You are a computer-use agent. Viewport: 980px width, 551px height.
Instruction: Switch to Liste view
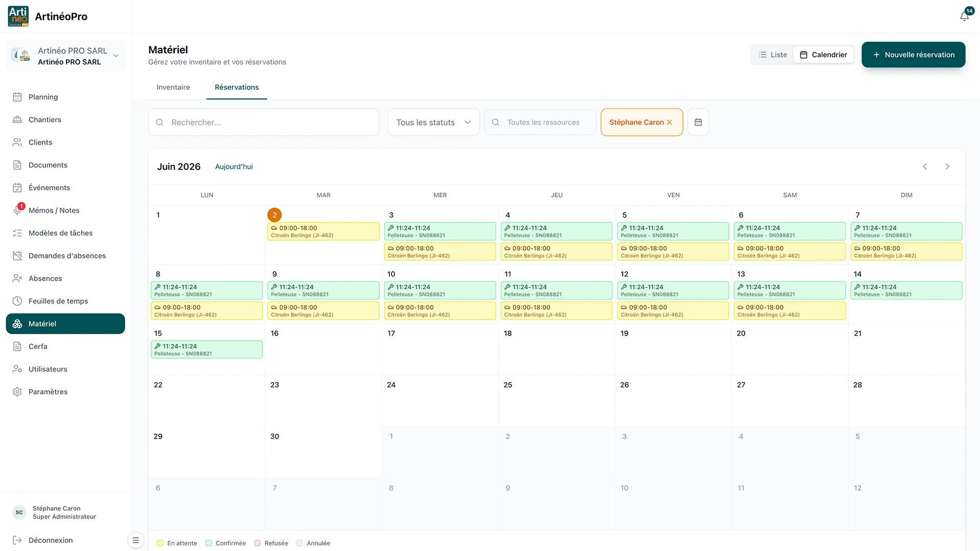[x=773, y=55]
